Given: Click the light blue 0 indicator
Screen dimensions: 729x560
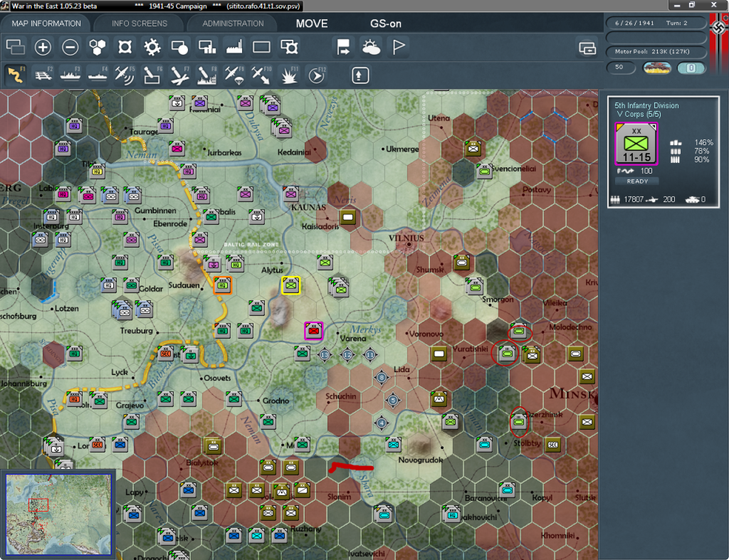Looking at the screenshot, I should 691,68.
